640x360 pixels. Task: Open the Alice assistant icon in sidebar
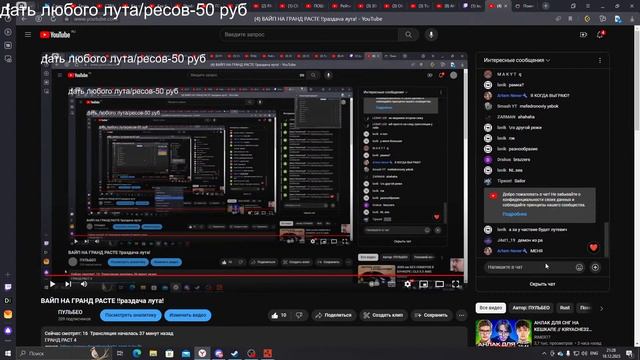point(8,330)
